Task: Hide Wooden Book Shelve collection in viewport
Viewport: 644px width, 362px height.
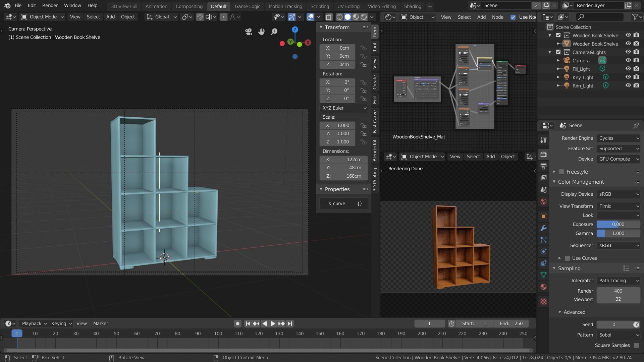Action: tap(628, 35)
